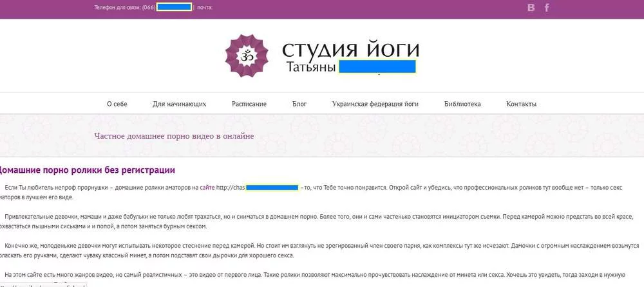Go to the 'Расписание' page
Viewport: 644px width, 287px height.
pyautogui.click(x=249, y=104)
